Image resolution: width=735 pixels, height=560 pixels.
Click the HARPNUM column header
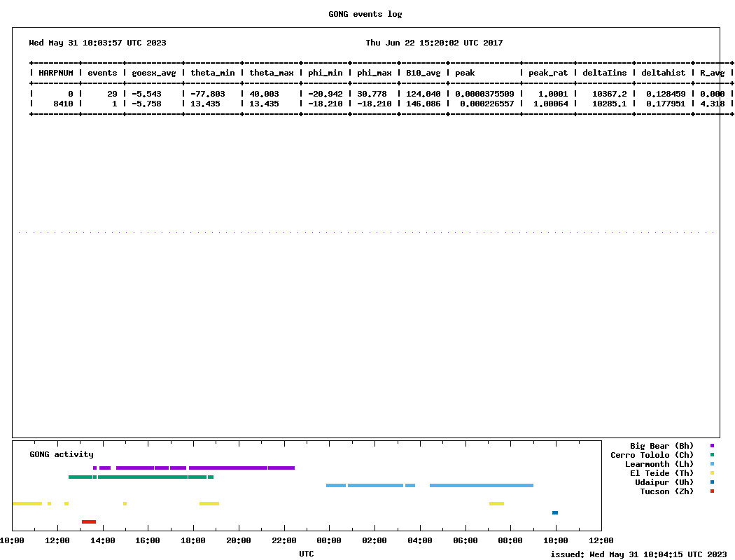(56, 73)
